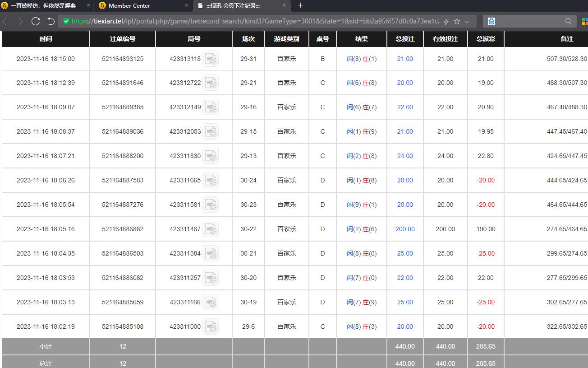Click the magnifier in the search box
Image resolution: width=588 pixels, height=368 pixels.
(x=568, y=21)
